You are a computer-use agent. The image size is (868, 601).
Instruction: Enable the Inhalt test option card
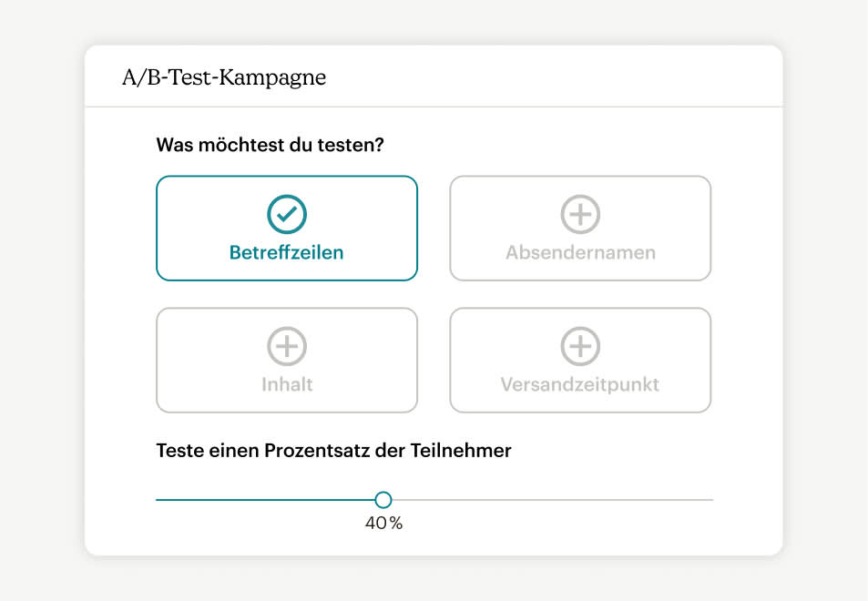point(287,361)
